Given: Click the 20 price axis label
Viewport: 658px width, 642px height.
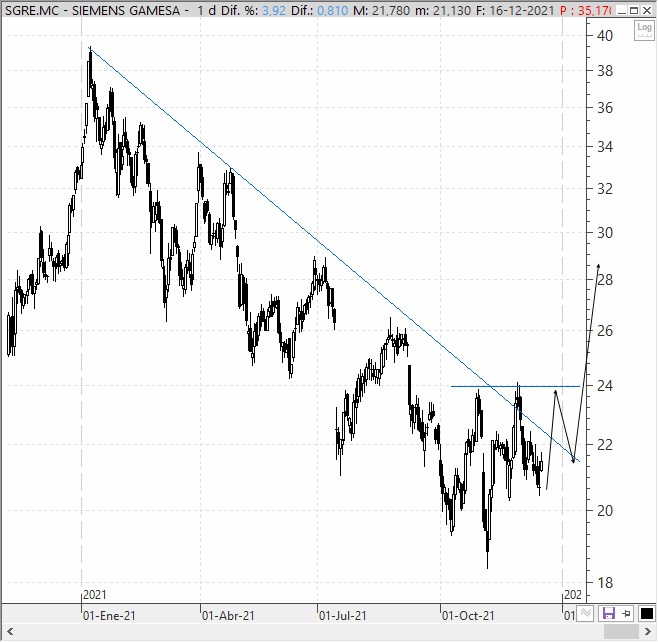Looking at the screenshot, I should (605, 511).
